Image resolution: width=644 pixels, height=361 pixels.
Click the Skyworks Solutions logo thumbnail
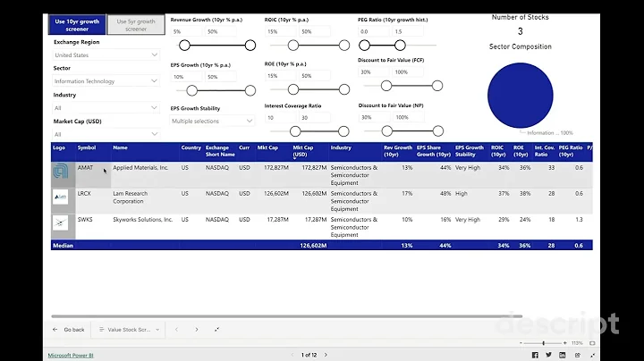click(61, 223)
